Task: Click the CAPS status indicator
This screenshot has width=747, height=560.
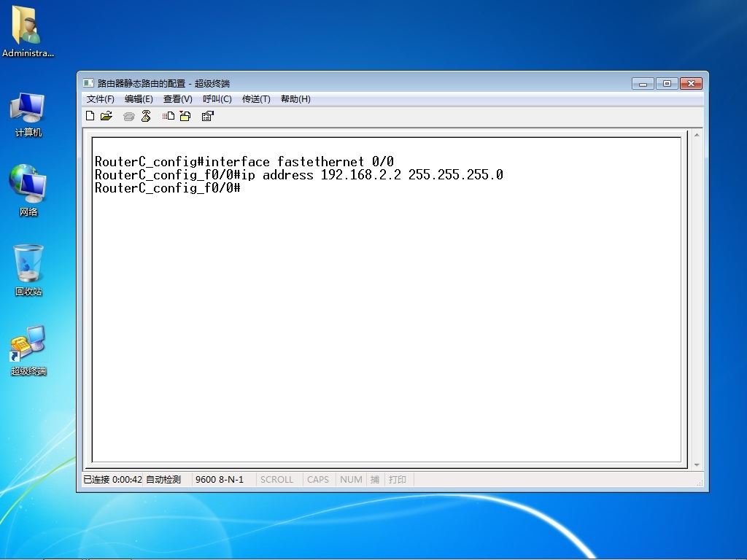Action: pos(318,480)
